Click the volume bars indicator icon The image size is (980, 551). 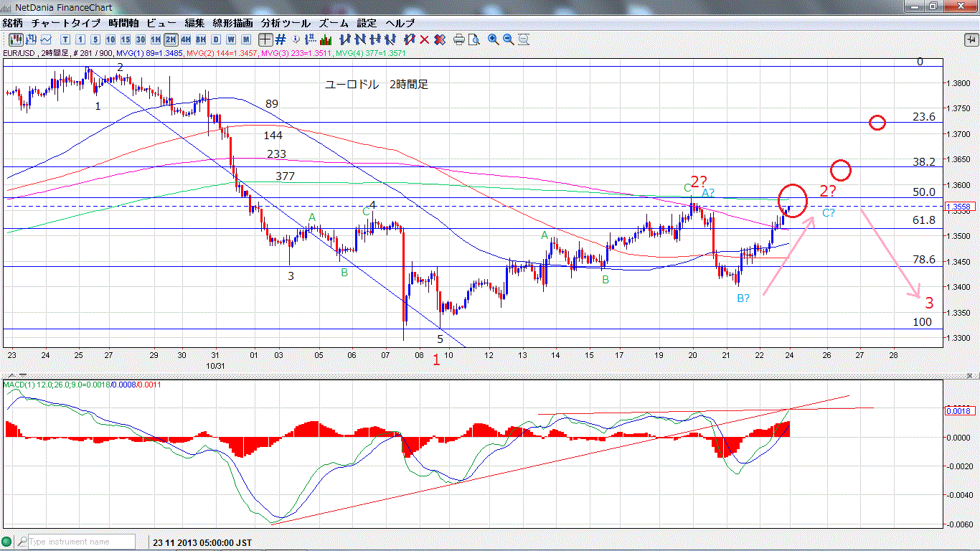326,39
